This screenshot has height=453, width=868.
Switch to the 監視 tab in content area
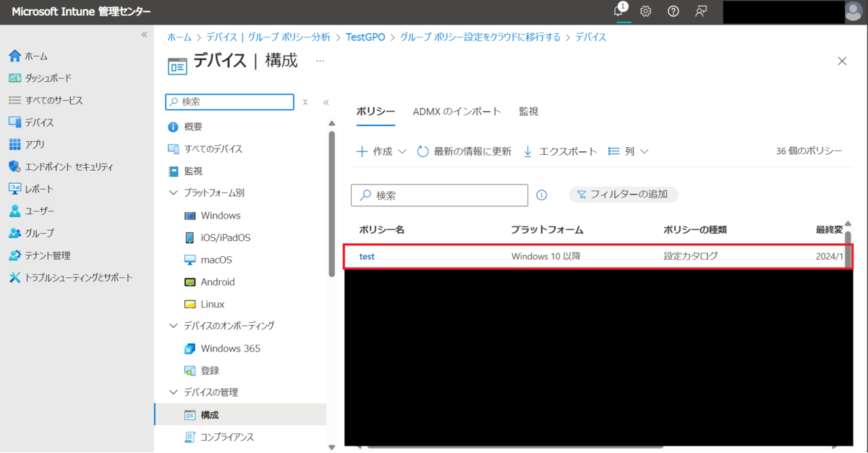[529, 111]
